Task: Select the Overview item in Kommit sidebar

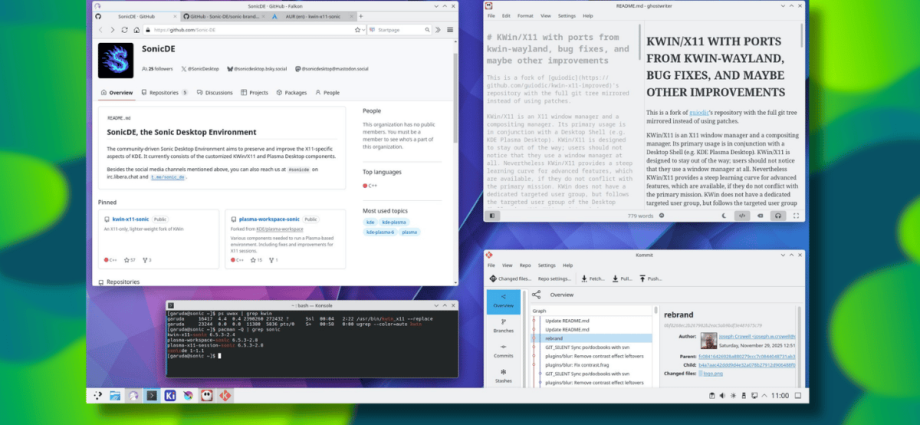Action: click(x=503, y=301)
